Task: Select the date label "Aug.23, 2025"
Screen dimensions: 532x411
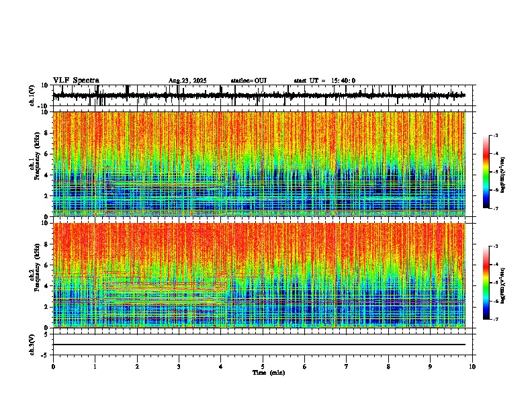Action: (x=187, y=81)
